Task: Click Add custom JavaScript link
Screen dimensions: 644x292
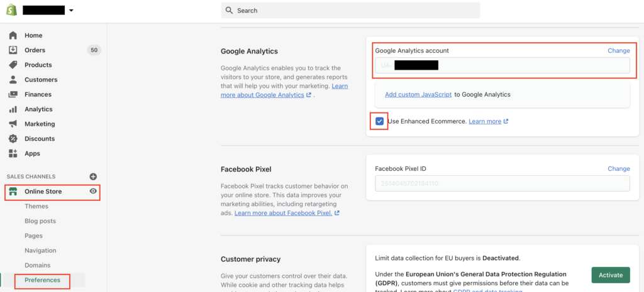Action: click(418, 94)
